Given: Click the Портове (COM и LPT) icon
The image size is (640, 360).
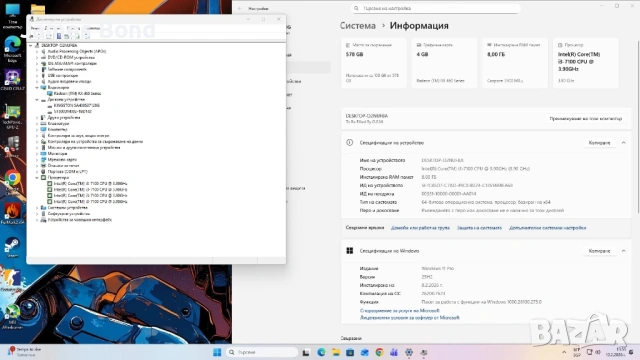Looking at the screenshot, I should [x=43, y=171].
